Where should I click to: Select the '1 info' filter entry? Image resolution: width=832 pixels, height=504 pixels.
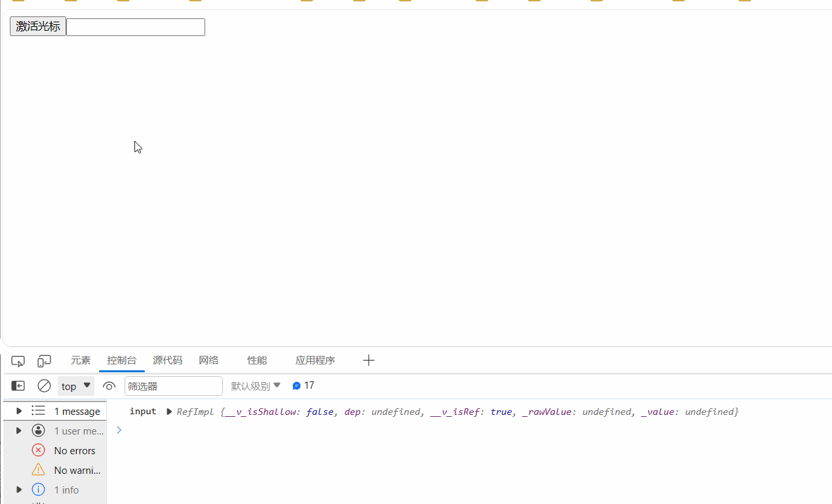(66, 490)
